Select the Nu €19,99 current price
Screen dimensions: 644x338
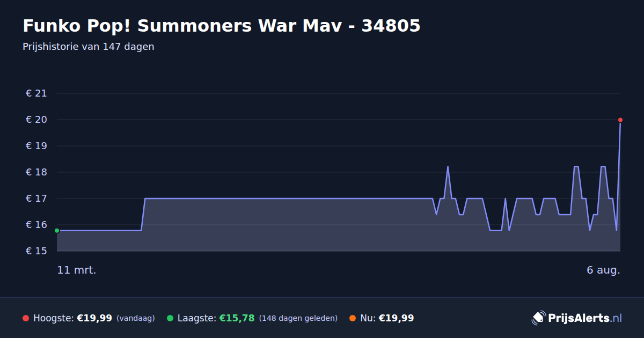pyautogui.click(x=396, y=318)
